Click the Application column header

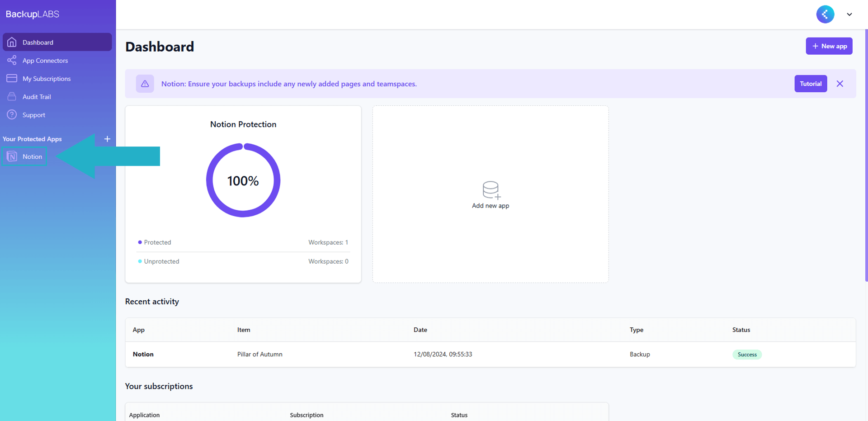tap(144, 415)
